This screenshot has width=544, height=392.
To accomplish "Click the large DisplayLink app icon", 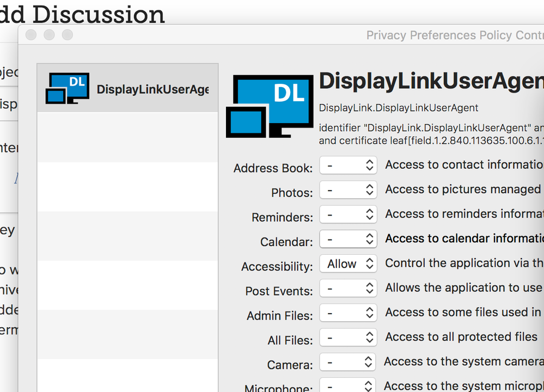I will [270, 106].
